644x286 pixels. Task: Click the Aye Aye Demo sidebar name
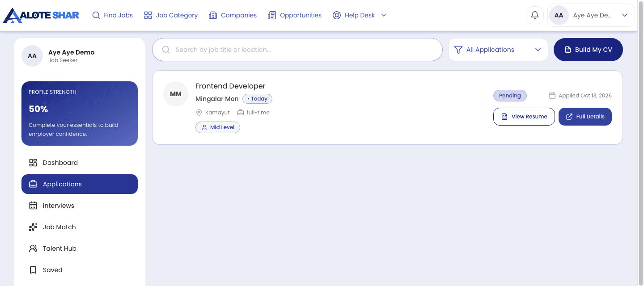coord(71,52)
